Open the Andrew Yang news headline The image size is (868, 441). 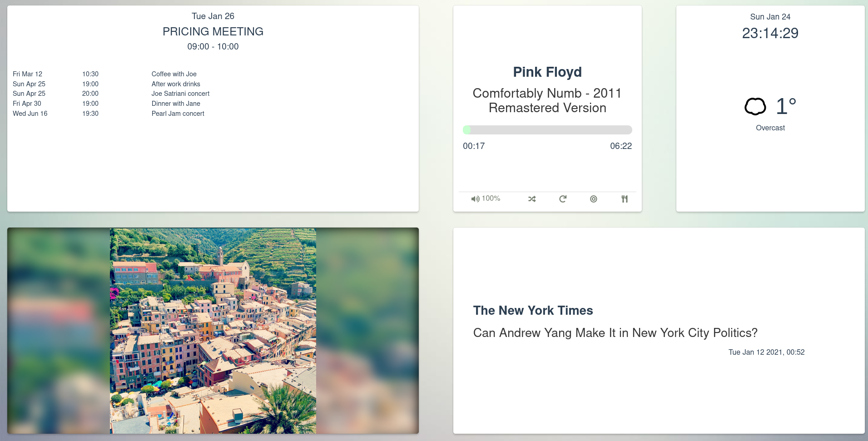(x=615, y=333)
